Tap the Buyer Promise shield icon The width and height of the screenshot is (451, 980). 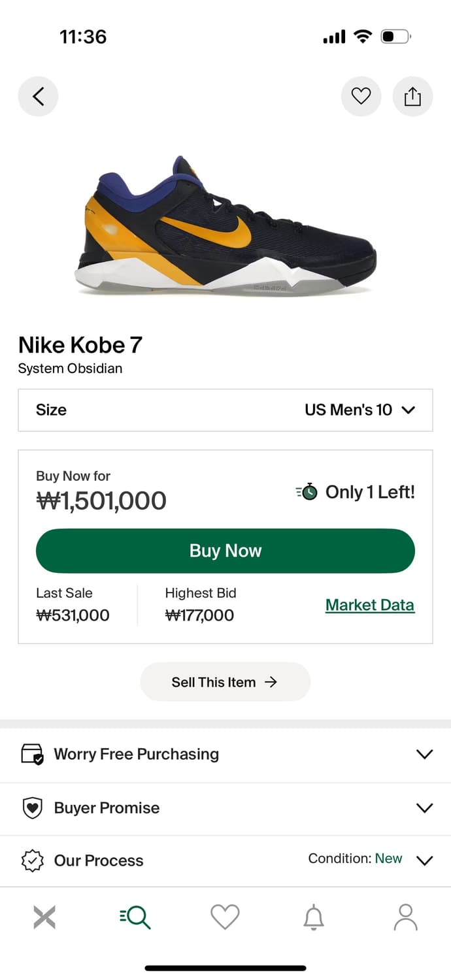point(32,808)
